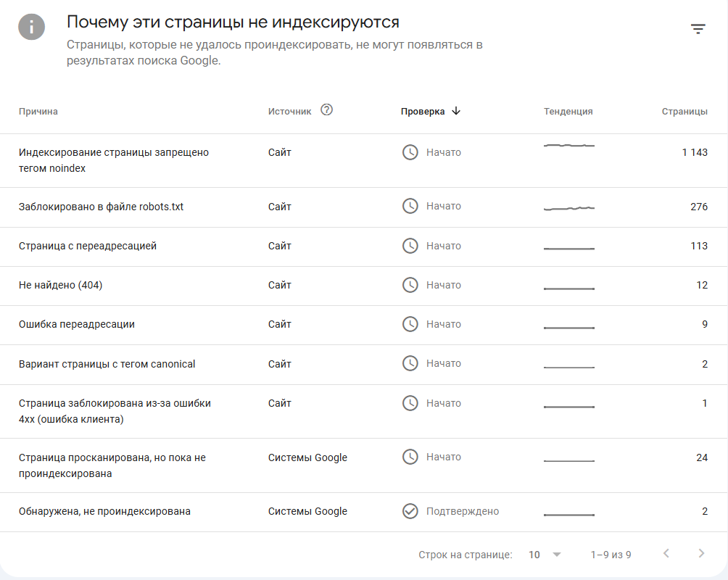Image resolution: width=728 pixels, height=580 pixels.
Task: Click the 1–9 из 9 pagination text
Action: (x=611, y=555)
